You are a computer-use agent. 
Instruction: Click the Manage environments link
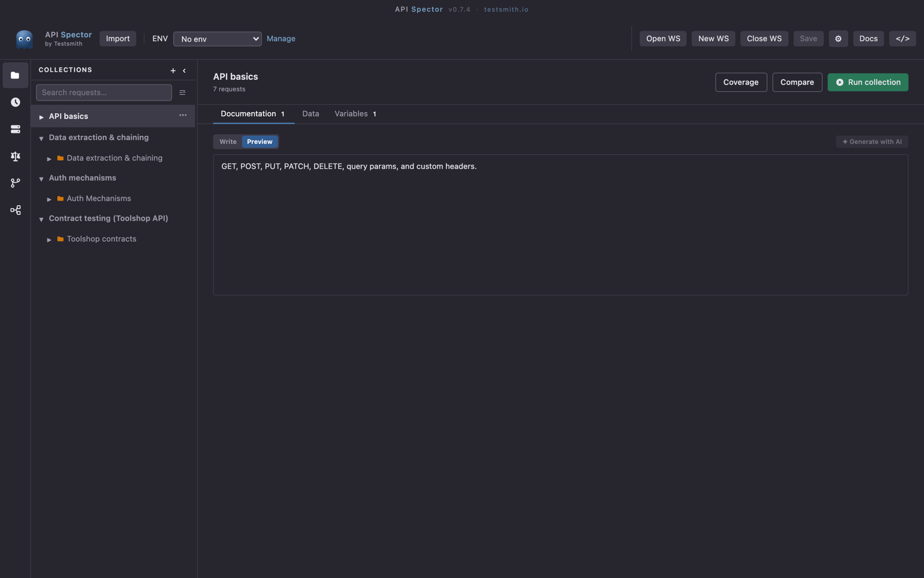(x=281, y=39)
